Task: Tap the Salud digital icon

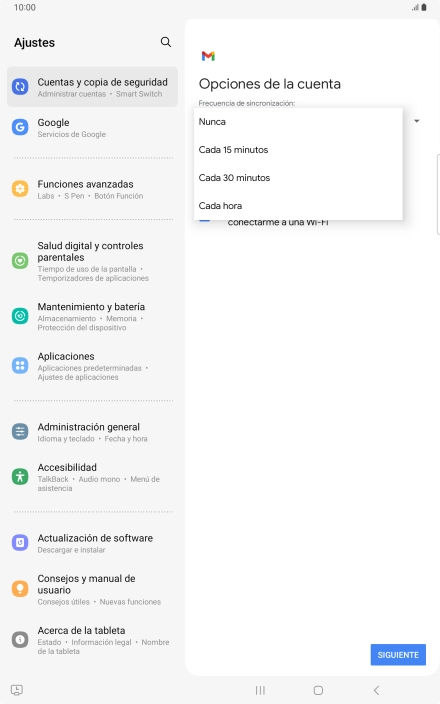Action: (20, 260)
